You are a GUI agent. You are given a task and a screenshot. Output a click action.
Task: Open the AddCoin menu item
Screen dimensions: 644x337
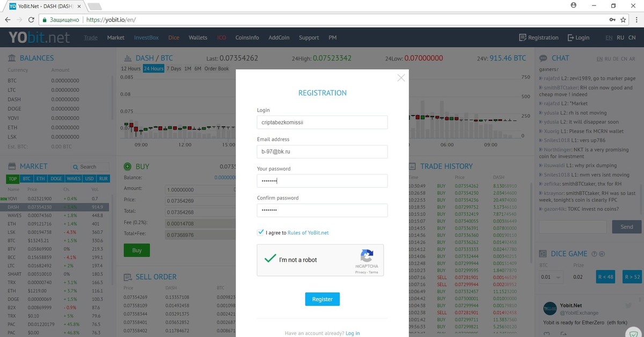point(279,38)
